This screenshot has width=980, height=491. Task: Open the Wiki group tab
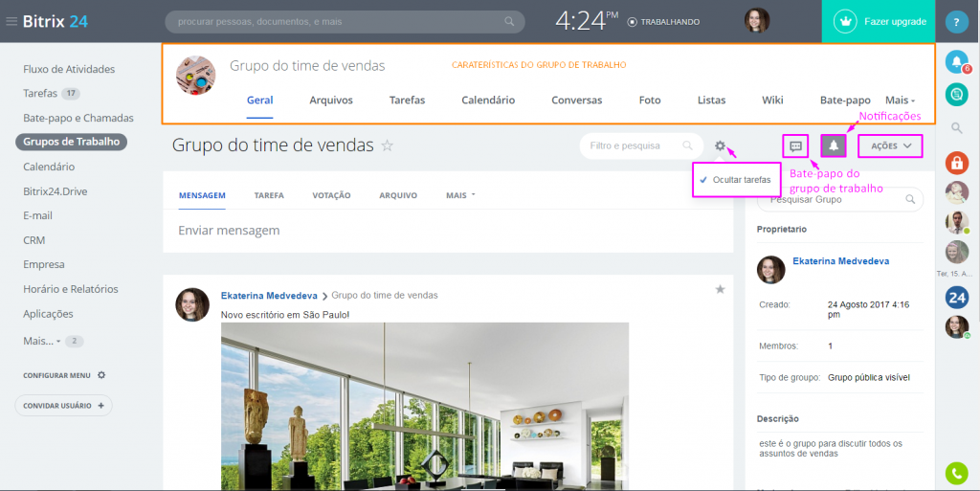(x=772, y=100)
